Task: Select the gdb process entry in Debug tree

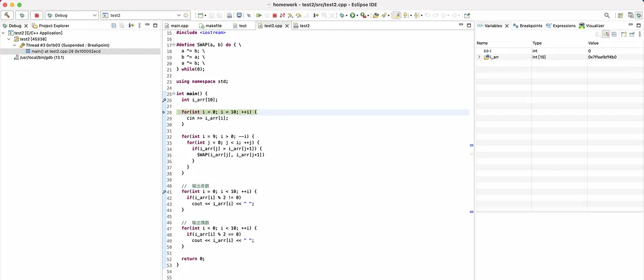Action: pos(41,58)
